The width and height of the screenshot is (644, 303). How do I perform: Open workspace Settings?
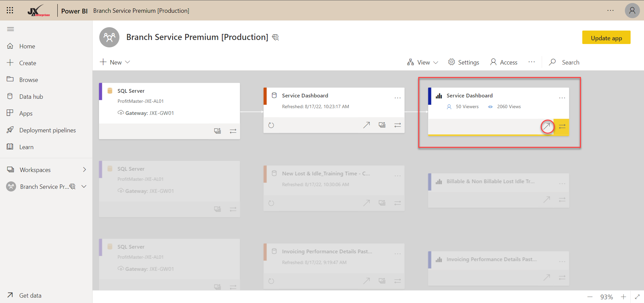[464, 62]
